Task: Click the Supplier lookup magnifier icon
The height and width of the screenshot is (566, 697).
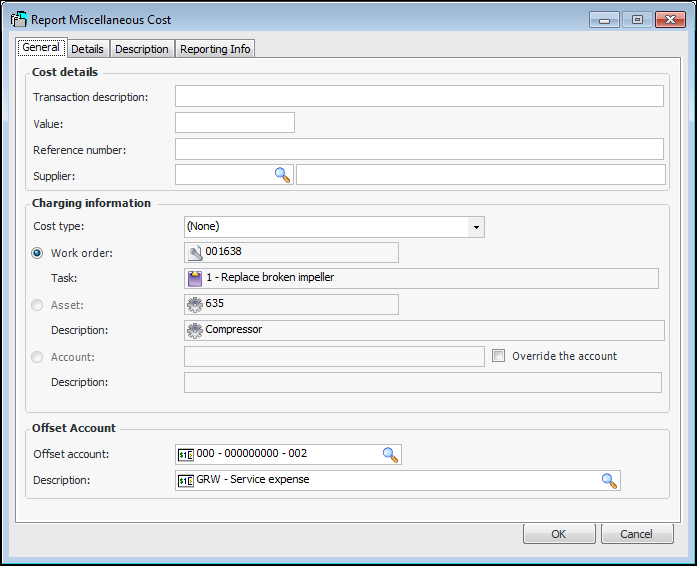Action: click(x=282, y=175)
